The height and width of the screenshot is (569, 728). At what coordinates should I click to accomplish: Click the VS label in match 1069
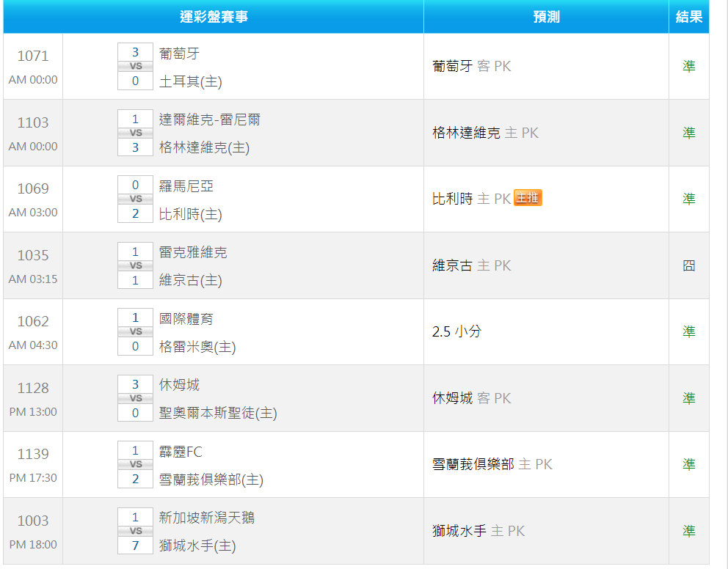point(135,199)
